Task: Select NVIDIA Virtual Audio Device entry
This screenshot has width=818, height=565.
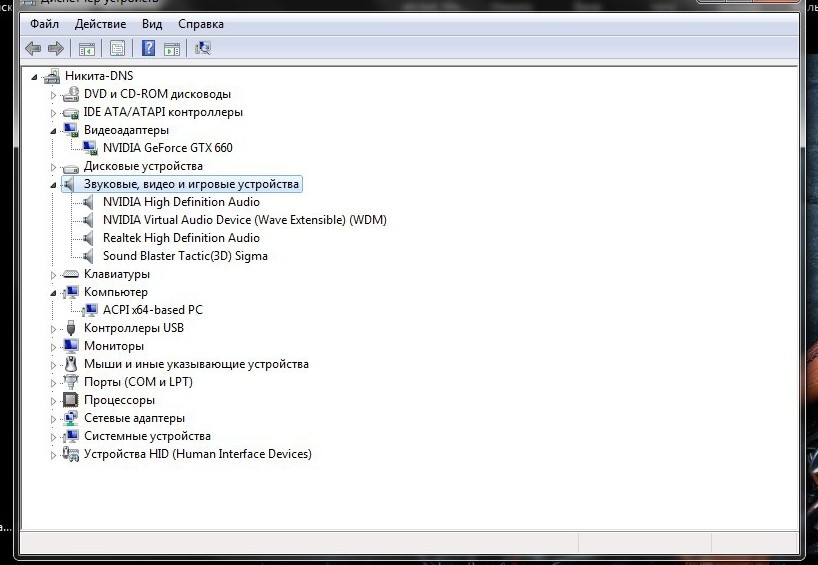Action: [244, 220]
